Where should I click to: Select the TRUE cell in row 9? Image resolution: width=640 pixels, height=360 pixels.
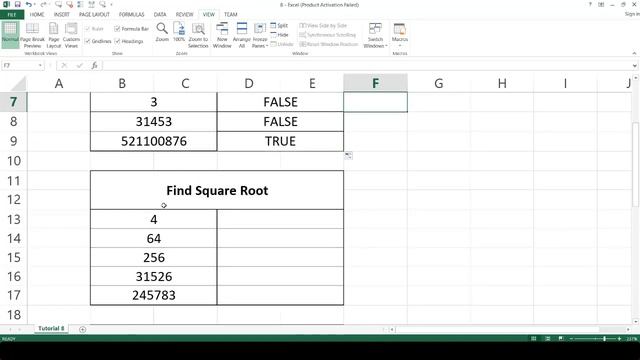(x=280, y=141)
